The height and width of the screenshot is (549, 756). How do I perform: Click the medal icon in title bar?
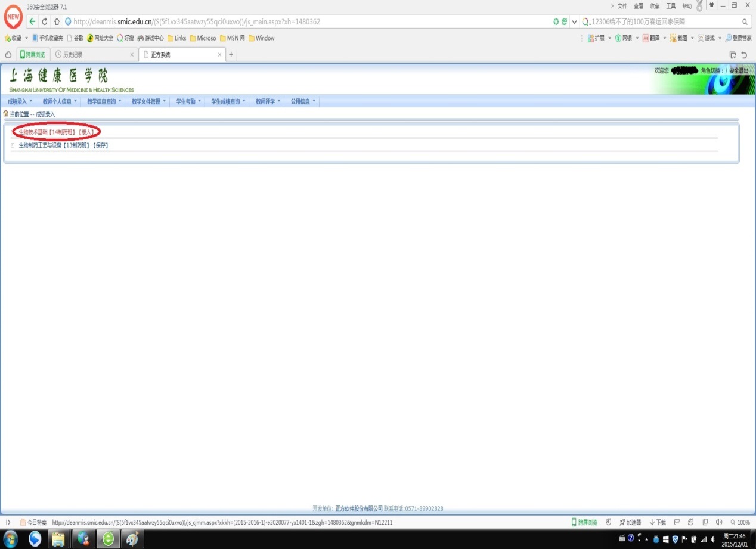point(699,6)
